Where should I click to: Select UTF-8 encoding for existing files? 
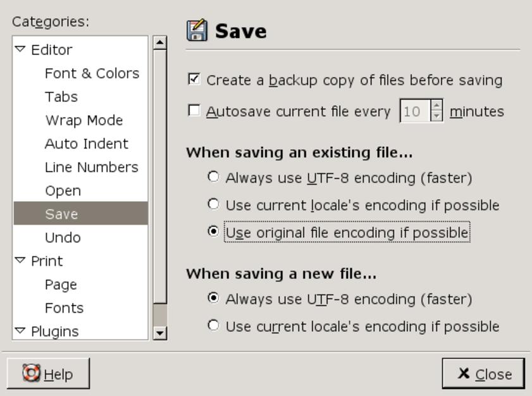click(214, 177)
